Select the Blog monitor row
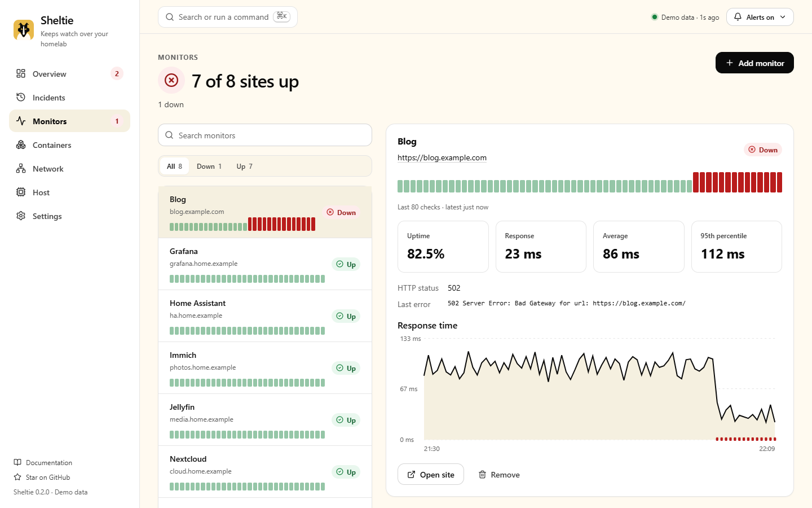 [x=265, y=212]
